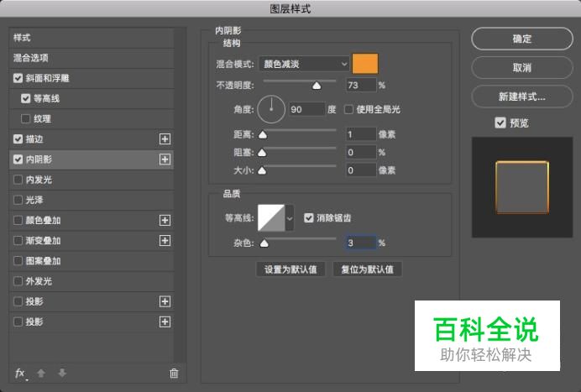Click the plus icon beside 渐变叠加
581x392 pixels.
point(165,240)
